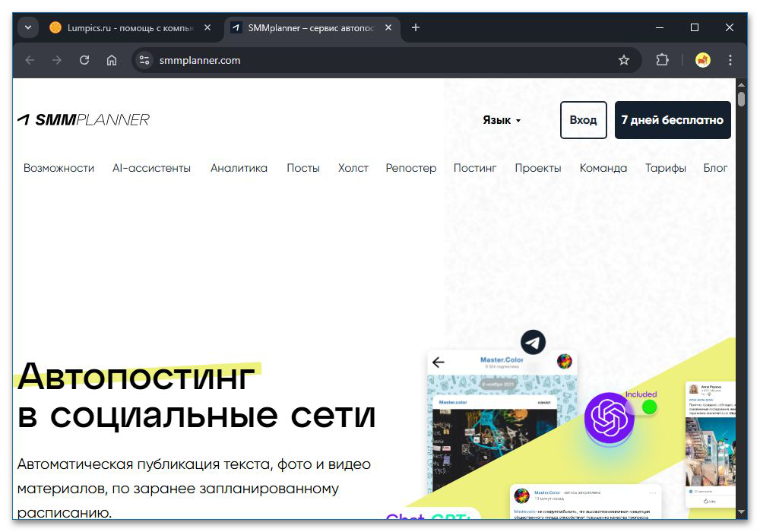Visit the Блог link

715,168
